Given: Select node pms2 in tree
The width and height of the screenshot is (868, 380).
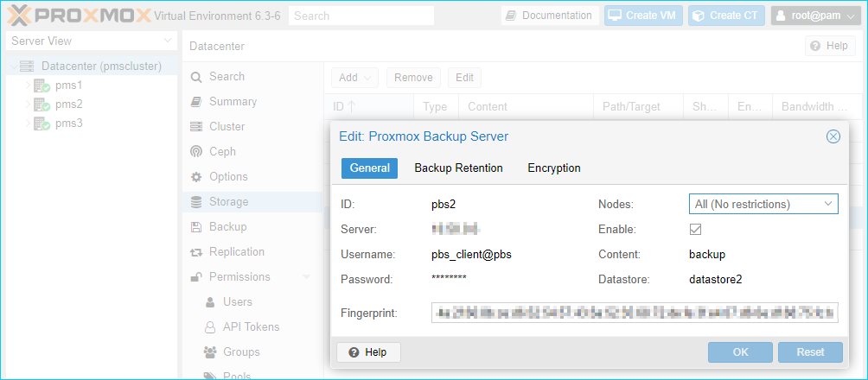Looking at the screenshot, I should (x=68, y=104).
